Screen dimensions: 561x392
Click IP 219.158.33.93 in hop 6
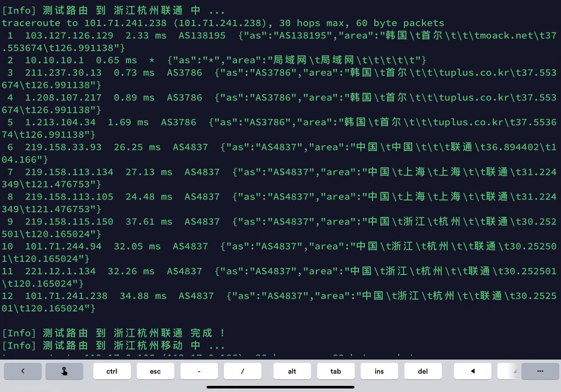point(63,147)
